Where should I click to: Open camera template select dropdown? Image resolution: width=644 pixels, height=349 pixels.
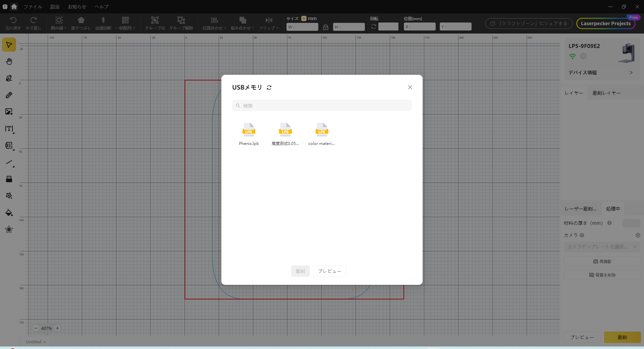tap(602, 247)
